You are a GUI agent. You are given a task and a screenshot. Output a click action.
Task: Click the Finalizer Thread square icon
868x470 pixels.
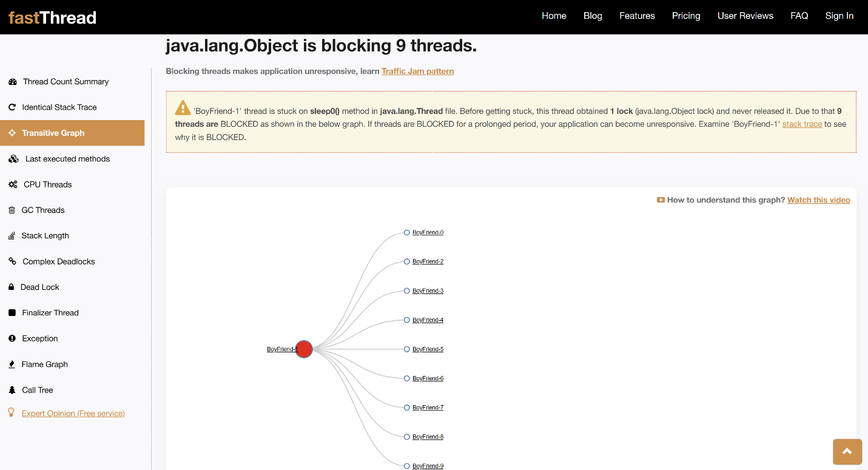12,313
